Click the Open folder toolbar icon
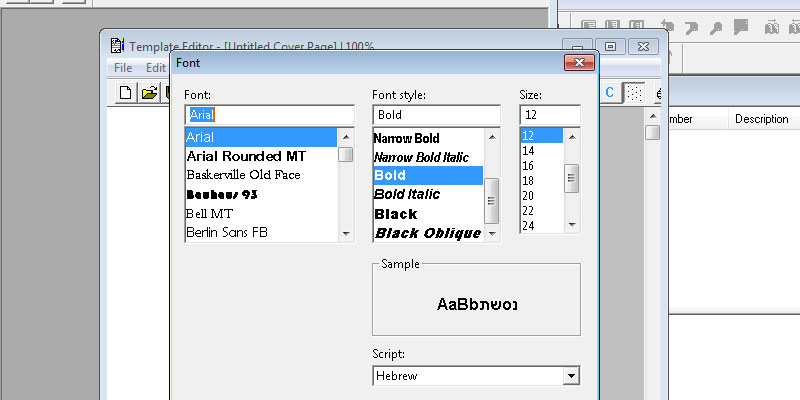This screenshot has width=800, height=400. (149, 93)
